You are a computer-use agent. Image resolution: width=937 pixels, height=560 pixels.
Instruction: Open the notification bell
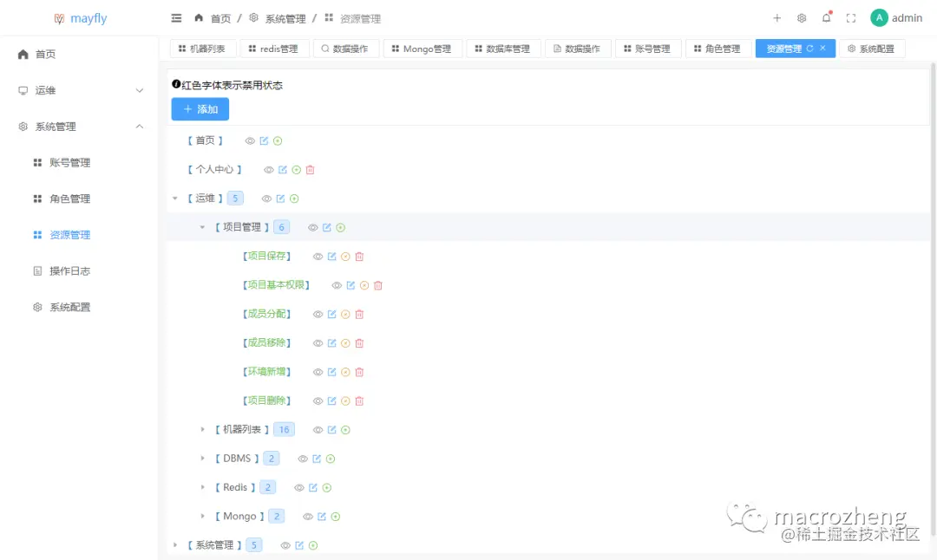coord(827,17)
